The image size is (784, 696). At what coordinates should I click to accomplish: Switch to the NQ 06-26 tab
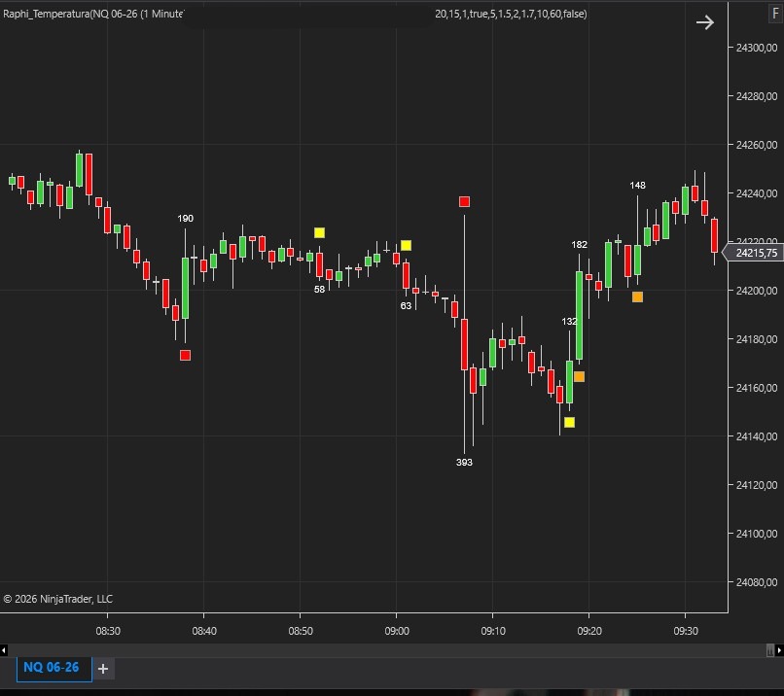53,668
